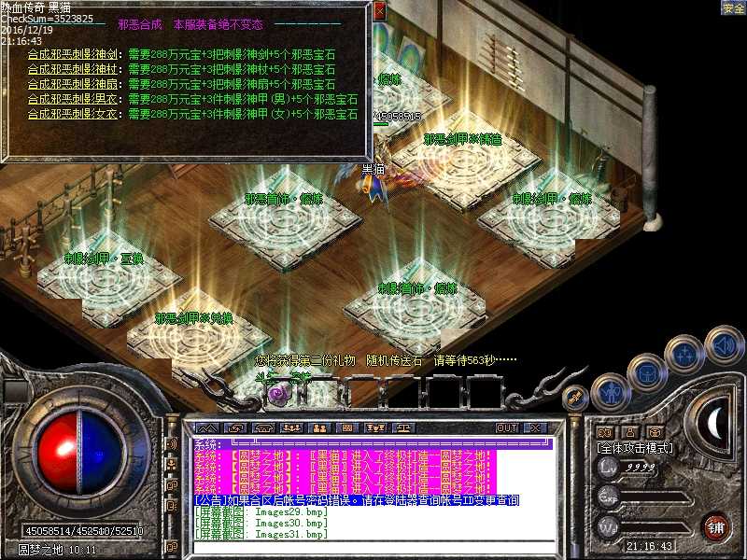Click the 随机传送石 gift countdown message
The height and width of the screenshot is (560, 747).
[386, 360]
